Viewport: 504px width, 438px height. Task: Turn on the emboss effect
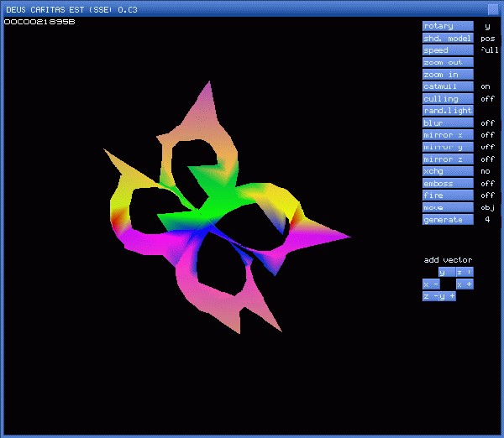[448, 184]
